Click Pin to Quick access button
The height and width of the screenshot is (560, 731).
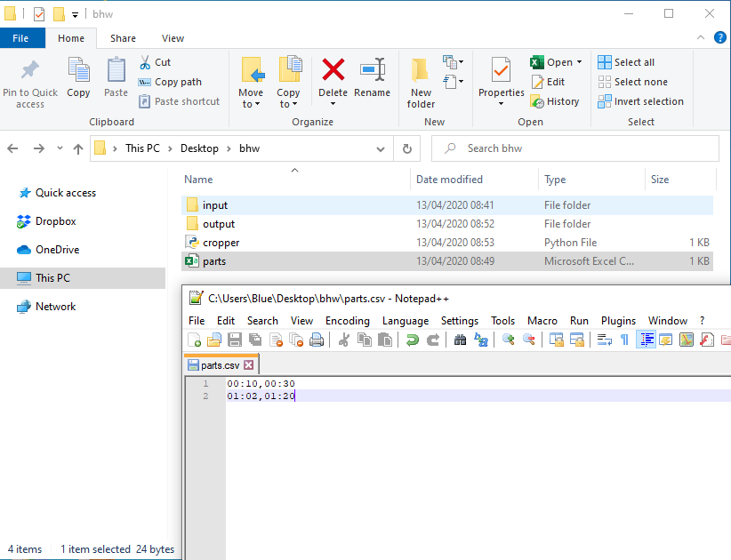(30, 84)
